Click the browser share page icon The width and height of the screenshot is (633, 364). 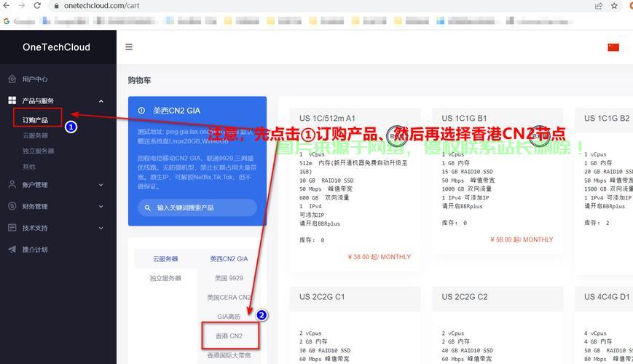click(x=599, y=6)
